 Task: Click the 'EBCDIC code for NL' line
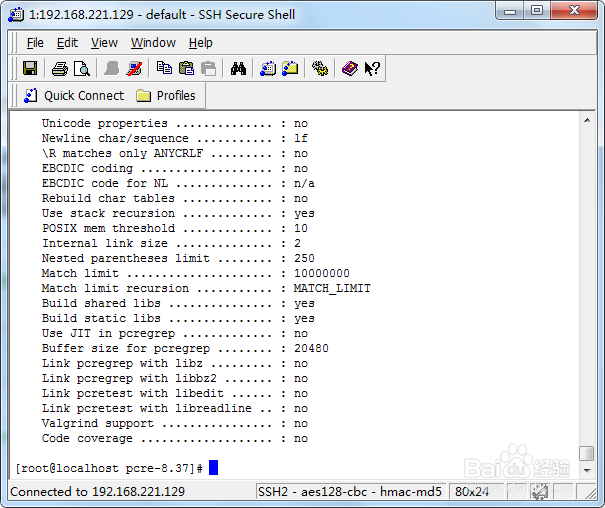click(x=178, y=183)
